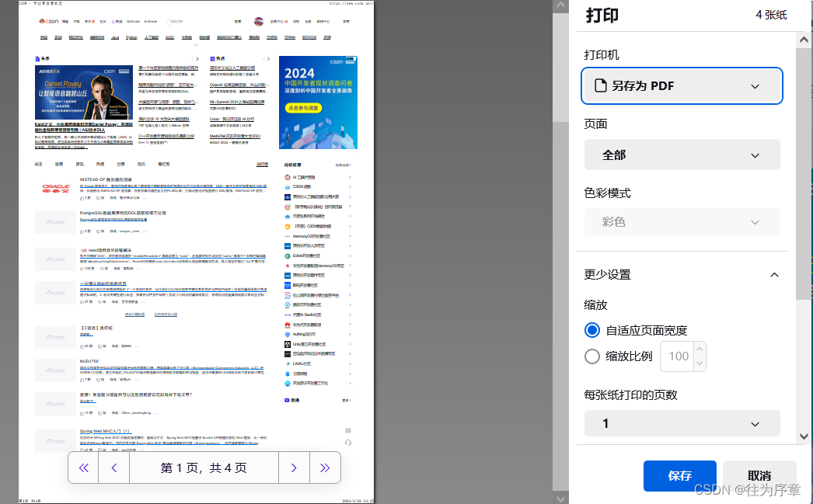Open the 页面 range dropdown showing 全部
Viewport: 813px width, 504px height.
682,155
